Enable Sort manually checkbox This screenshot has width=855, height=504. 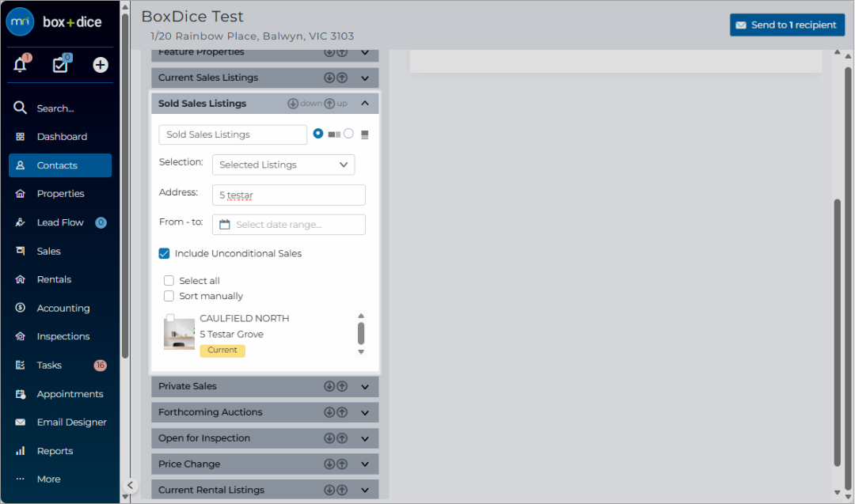click(169, 296)
